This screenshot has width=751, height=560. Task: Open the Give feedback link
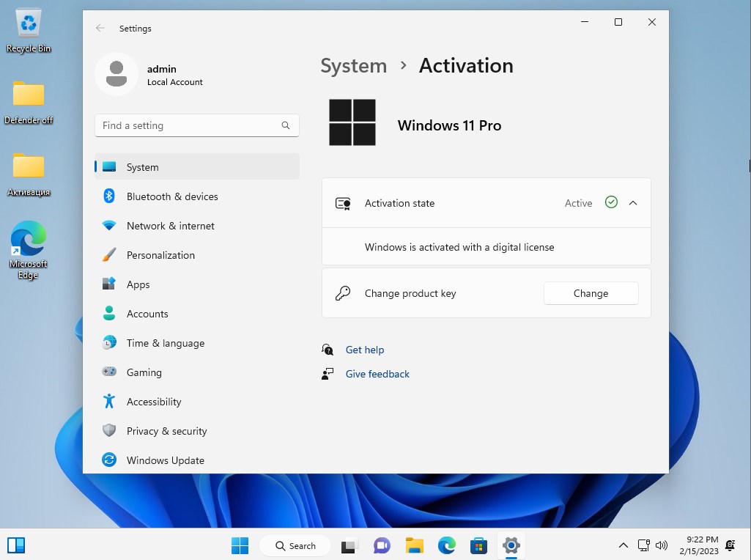(377, 374)
